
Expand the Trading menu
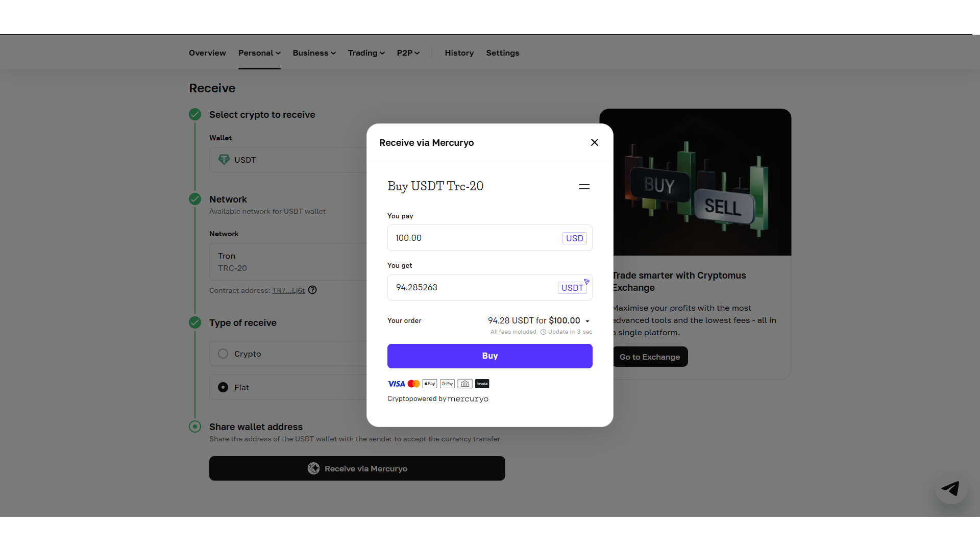366,53
